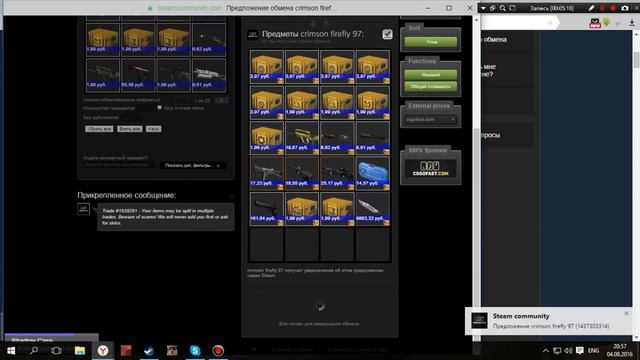This screenshot has height=360, width=640.
Task: Select the SMG priced 17,22 руб.
Action: (267, 173)
